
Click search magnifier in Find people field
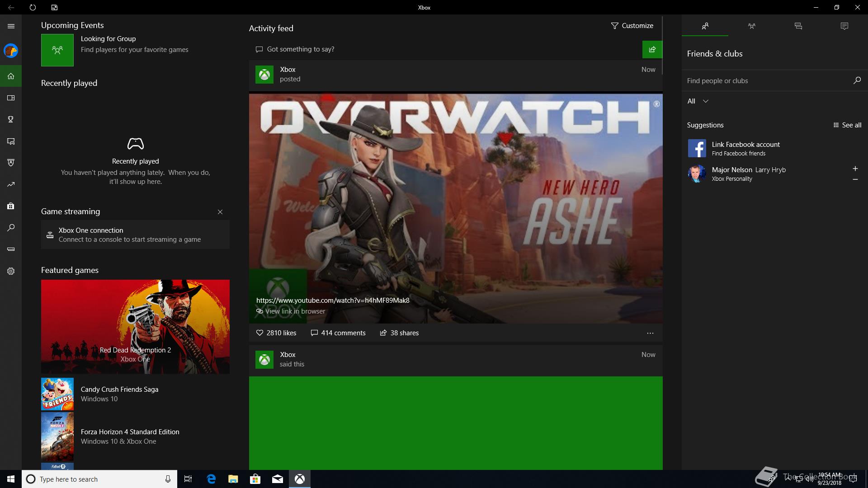click(x=857, y=80)
